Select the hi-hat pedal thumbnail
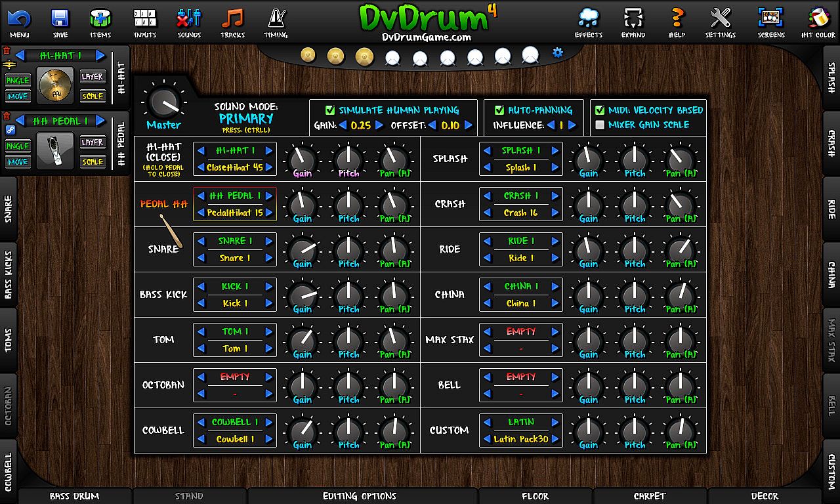The width and height of the screenshot is (840, 504). pyautogui.click(x=56, y=152)
